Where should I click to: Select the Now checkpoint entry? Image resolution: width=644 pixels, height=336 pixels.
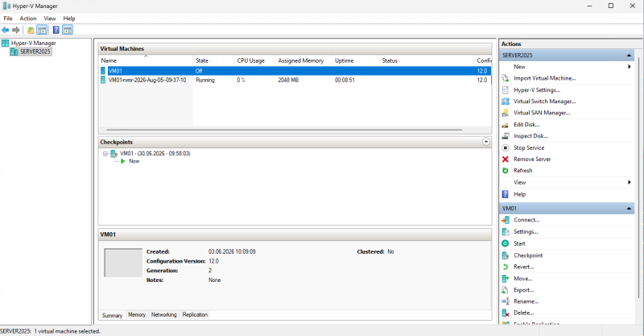coord(134,161)
